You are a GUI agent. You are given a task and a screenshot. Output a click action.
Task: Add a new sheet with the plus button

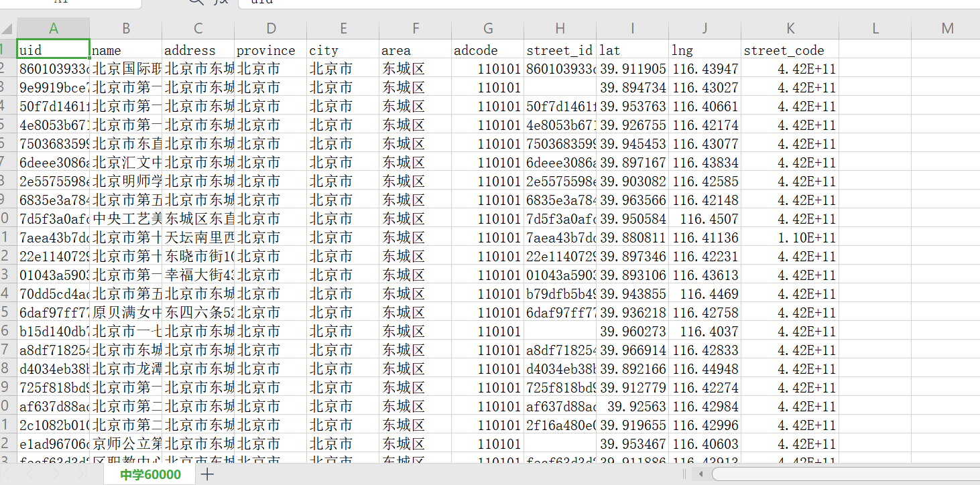point(208,474)
